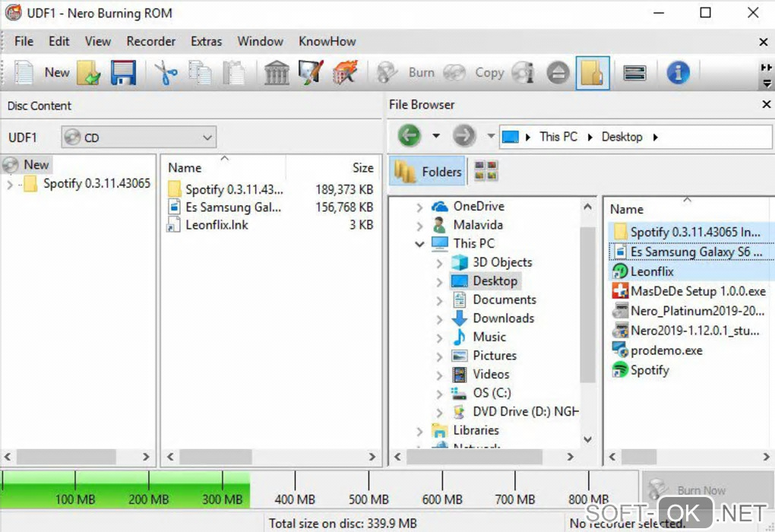Screen dimensions: 775x532
Task: Open the Window menu
Action: [x=260, y=42]
